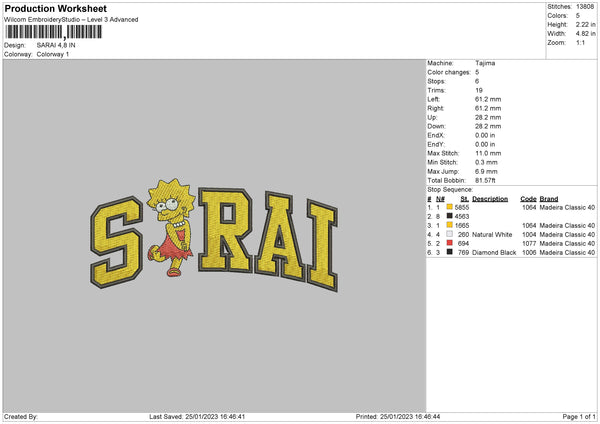Click the Brand column header
The width and height of the screenshot is (600, 424).
(x=552, y=198)
